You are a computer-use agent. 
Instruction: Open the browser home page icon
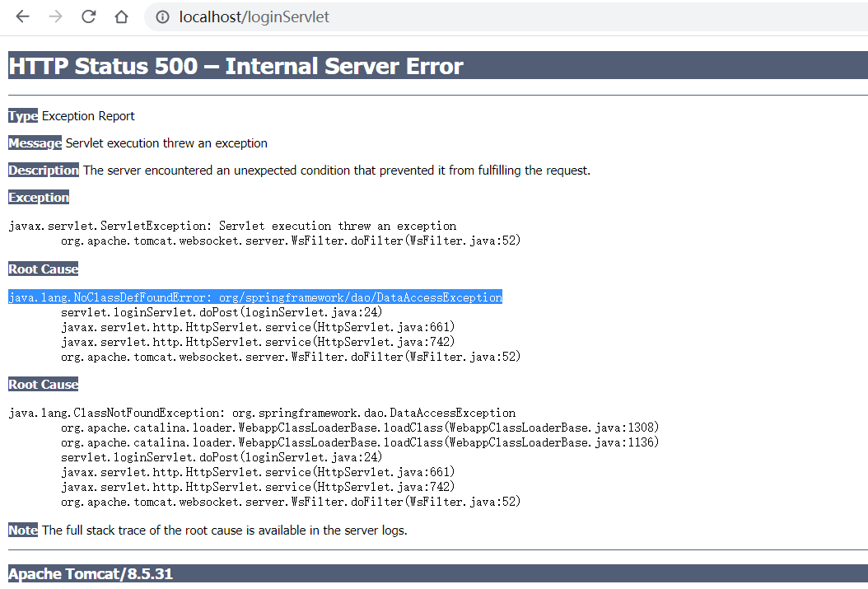[121, 16]
